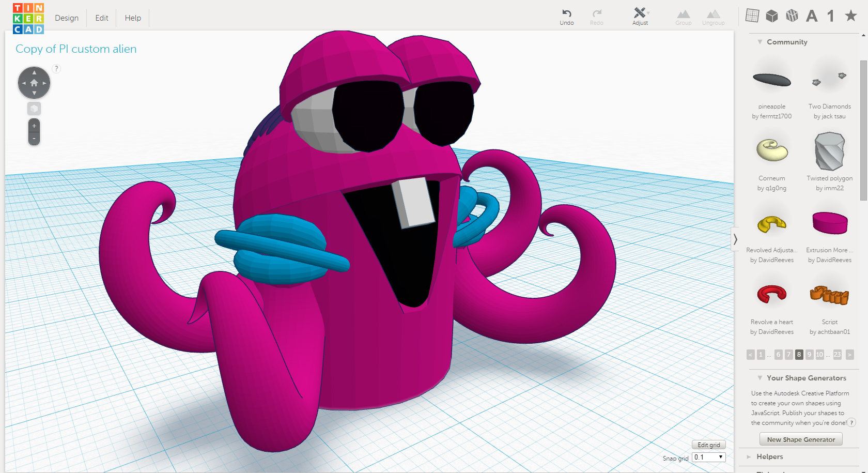Click the Group icon
The image size is (868, 473).
tap(684, 17)
